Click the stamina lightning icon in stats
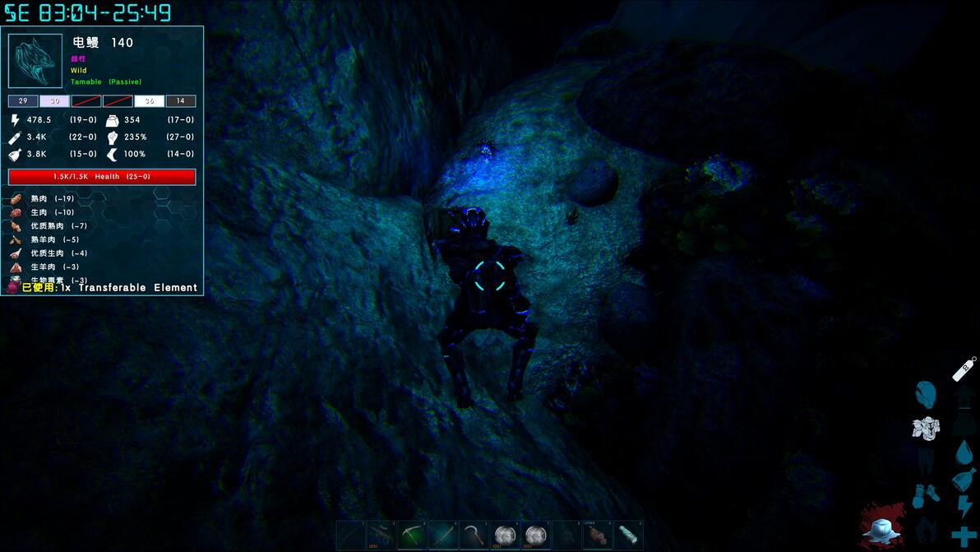 15,120
